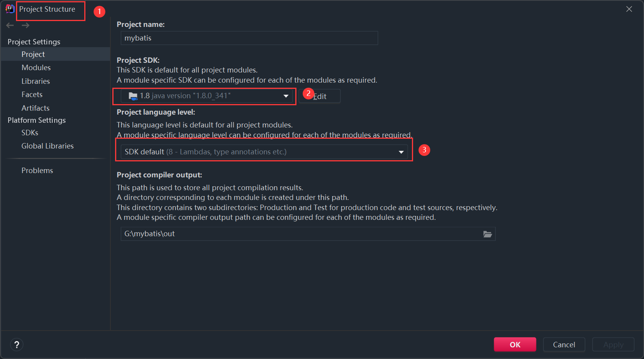Open the Facets settings page
644x359 pixels.
(x=32, y=94)
